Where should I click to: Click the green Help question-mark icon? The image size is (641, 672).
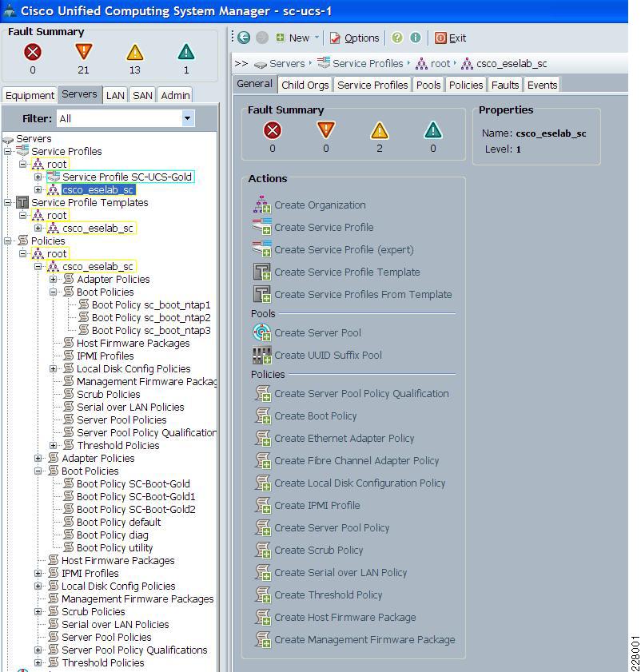397,38
